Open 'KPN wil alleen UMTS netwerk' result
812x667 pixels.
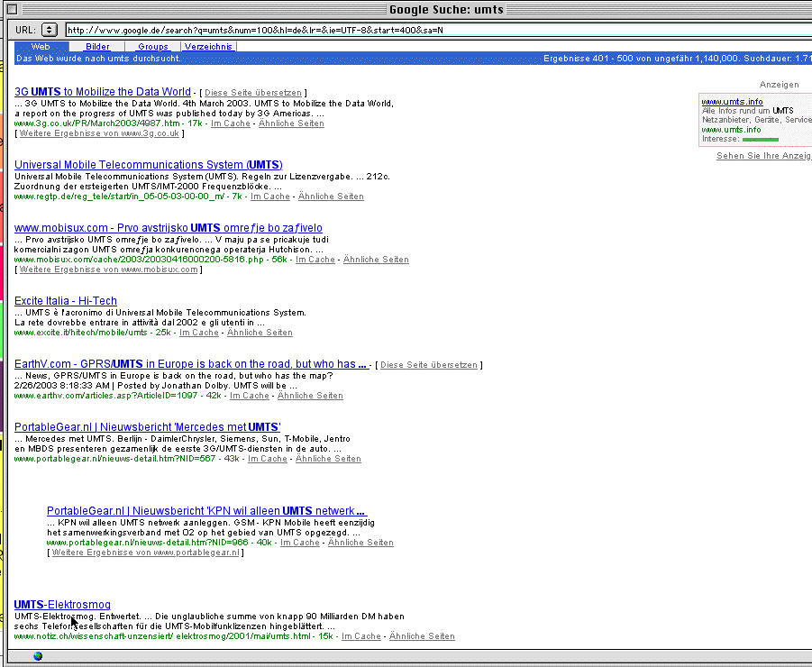pos(206,512)
